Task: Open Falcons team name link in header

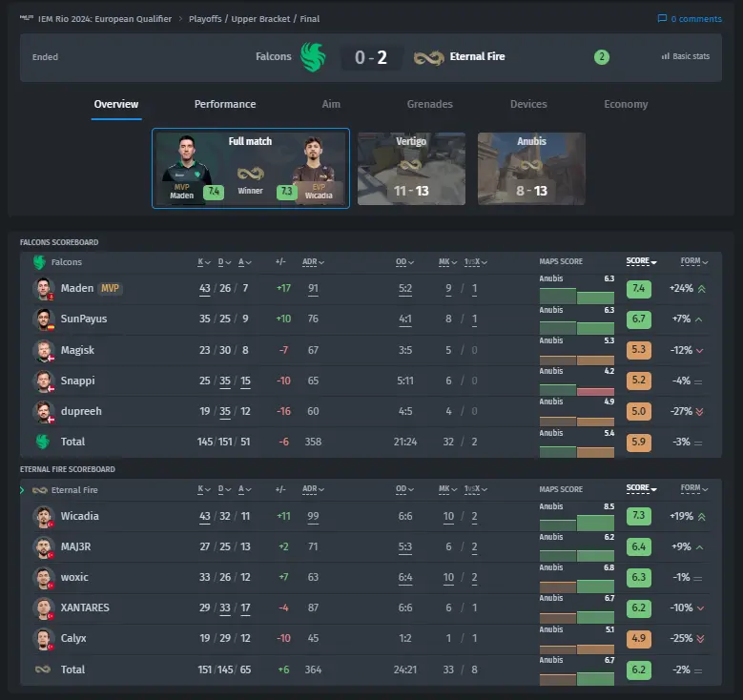Action: [x=274, y=56]
